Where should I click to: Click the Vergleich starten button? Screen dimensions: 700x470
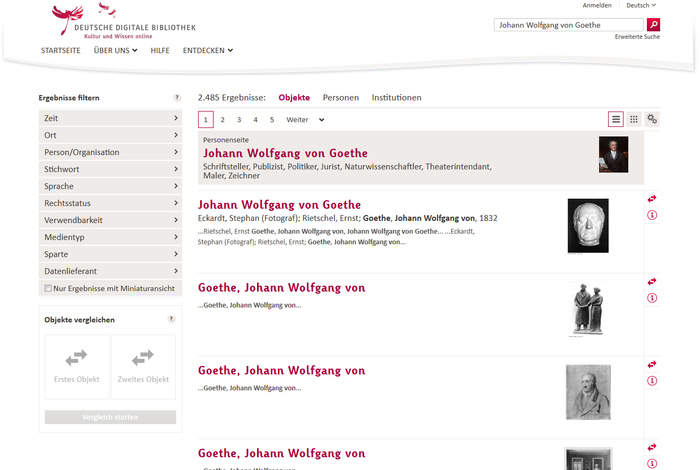click(110, 417)
